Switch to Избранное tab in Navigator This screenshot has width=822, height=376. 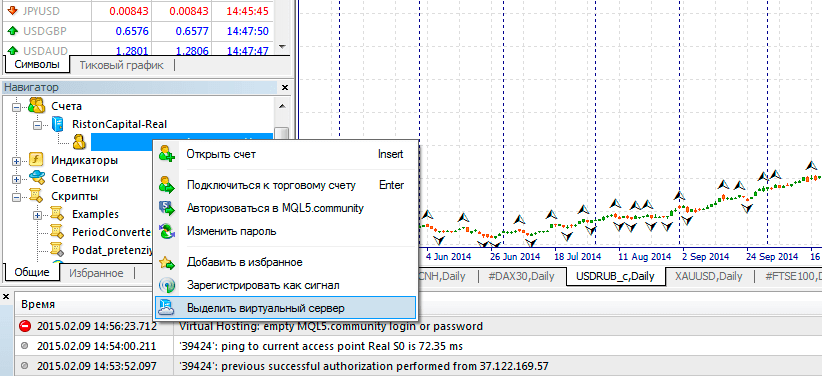(96, 273)
